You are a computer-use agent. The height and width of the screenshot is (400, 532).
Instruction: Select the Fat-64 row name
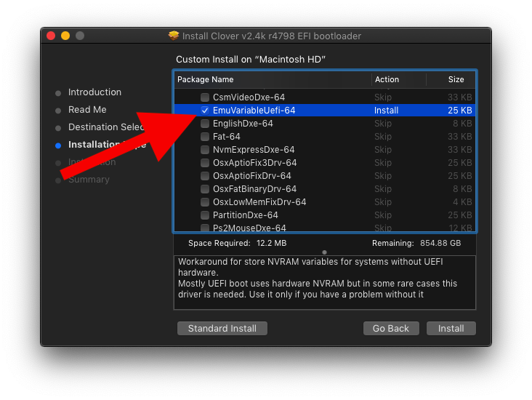pos(226,137)
